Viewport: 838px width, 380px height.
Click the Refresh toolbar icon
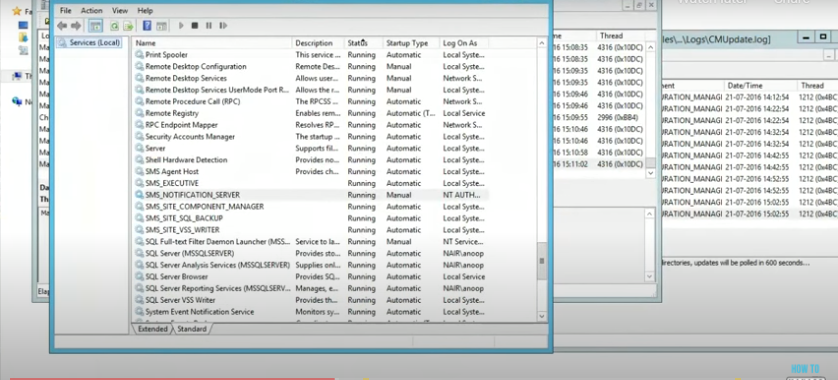pos(114,26)
